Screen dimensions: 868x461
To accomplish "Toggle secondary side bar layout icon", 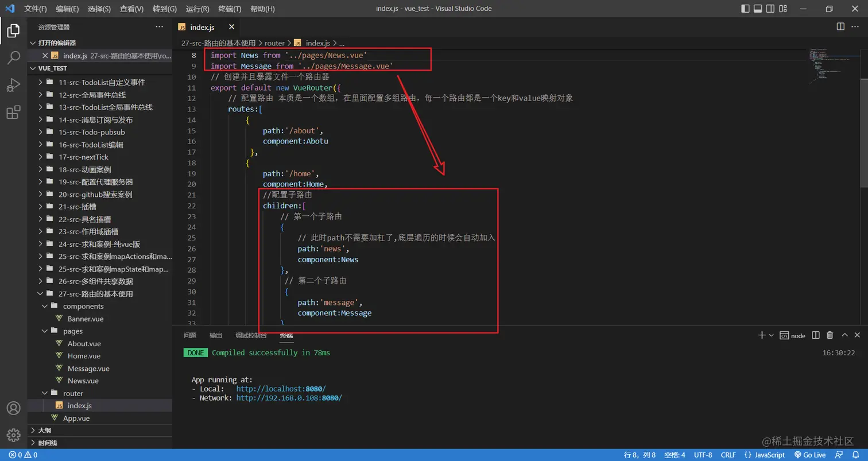I will [x=770, y=9].
